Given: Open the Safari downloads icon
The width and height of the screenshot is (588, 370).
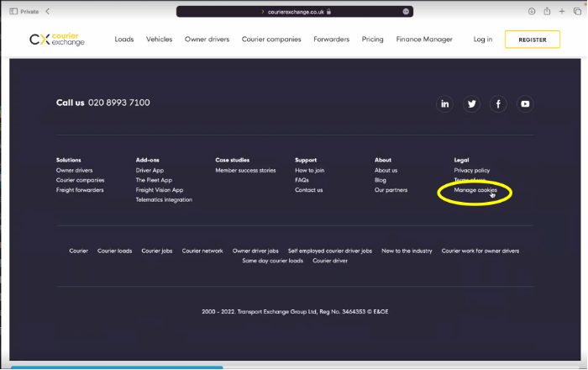Looking at the screenshot, I should coord(532,11).
